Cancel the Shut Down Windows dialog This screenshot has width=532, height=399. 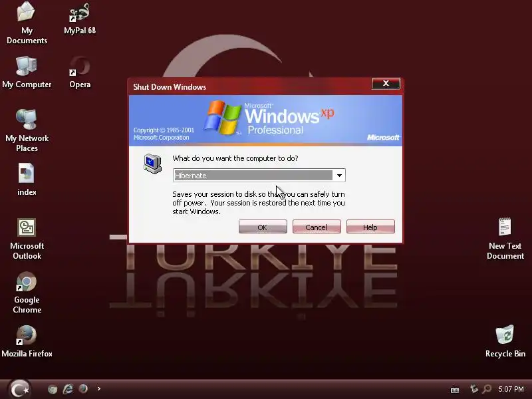click(x=317, y=227)
